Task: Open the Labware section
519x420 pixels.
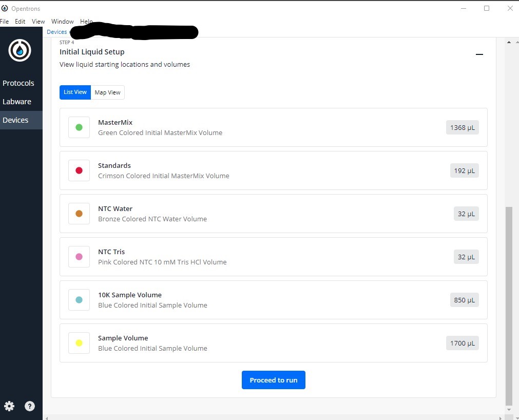Action: point(17,102)
